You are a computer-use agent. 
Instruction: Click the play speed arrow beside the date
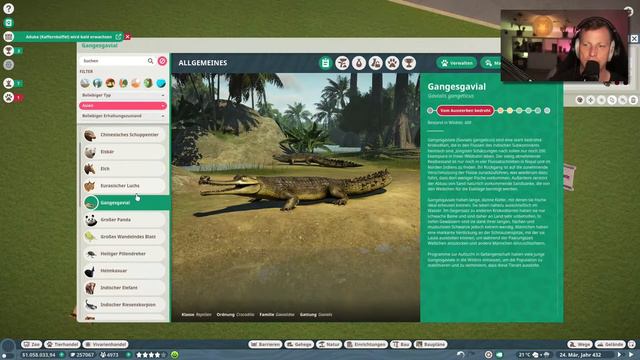click(620, 355)
